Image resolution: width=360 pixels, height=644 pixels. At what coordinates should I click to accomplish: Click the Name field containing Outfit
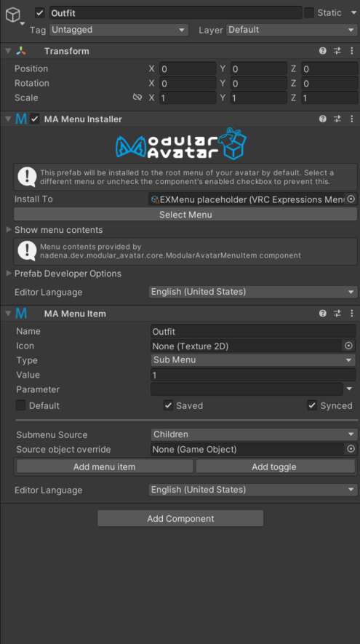pyautogui.click(x=253, y=331)
